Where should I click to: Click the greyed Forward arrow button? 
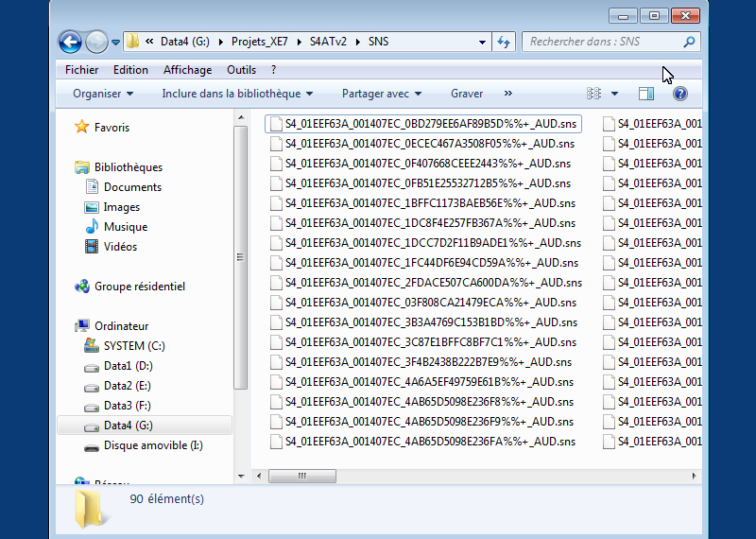tap(96, 42)
